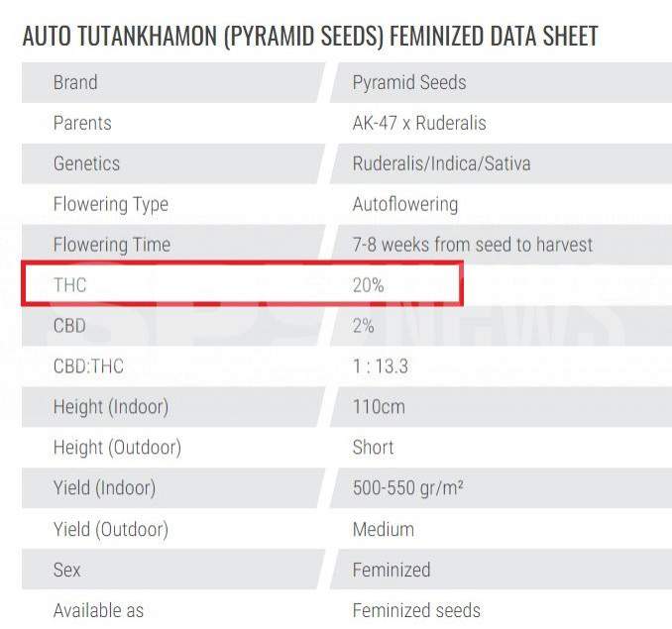672x629 pixels.
Task: Click the Pyramid Seeds brand value
Action: click(409, 82)
